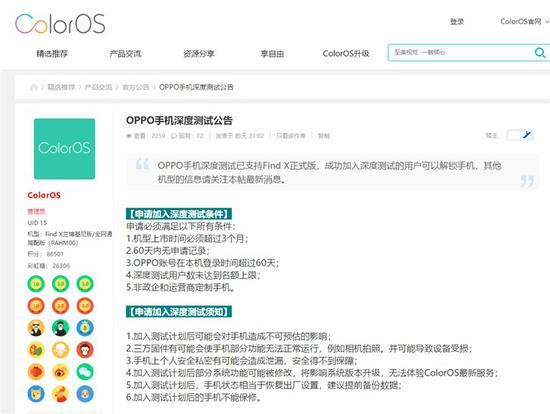Click the line 6.加入测试计划后的手机不能保修
This screenshot has height=414, width=550.
(x=194, y=398)
